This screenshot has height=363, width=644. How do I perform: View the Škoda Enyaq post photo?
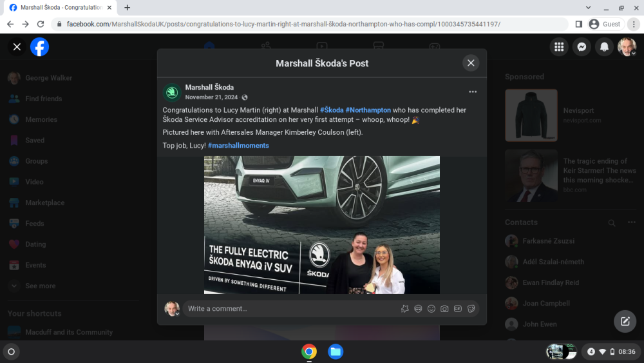pos(321,224)
